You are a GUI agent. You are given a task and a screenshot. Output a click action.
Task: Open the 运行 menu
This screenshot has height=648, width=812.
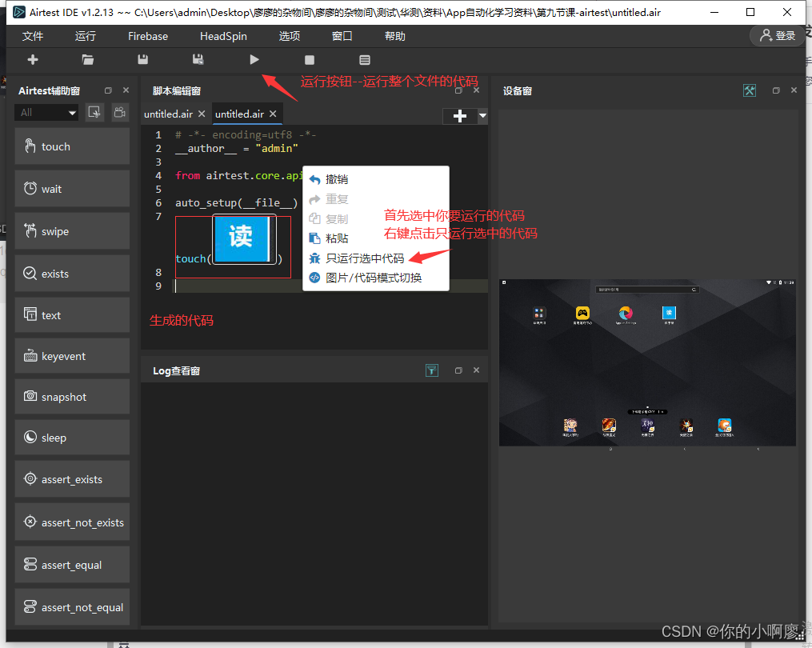86,36
